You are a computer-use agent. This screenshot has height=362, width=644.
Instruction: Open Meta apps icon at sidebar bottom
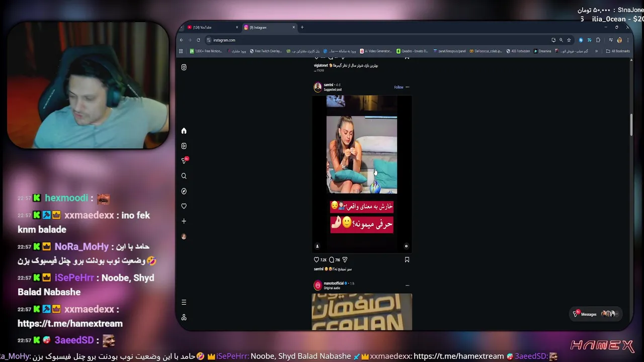(184, 317)
